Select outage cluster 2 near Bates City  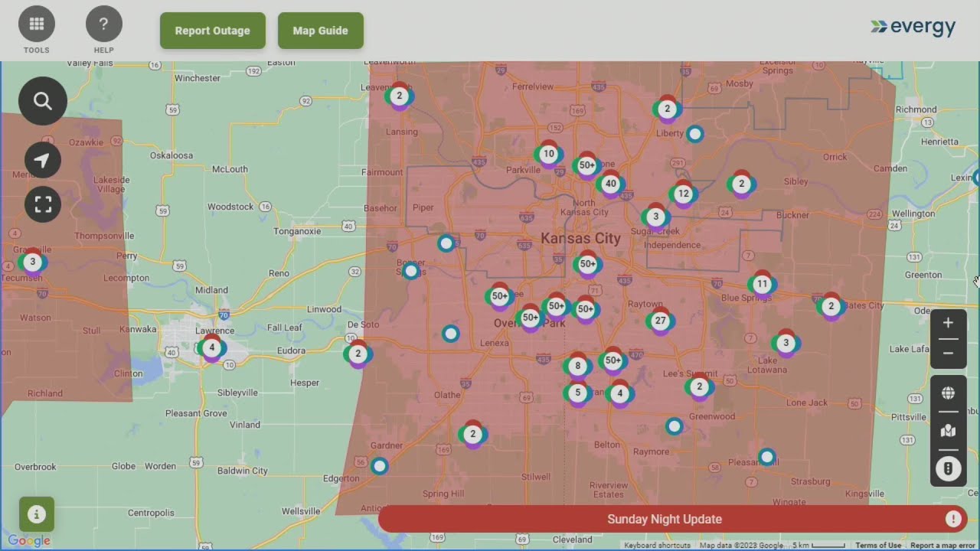(x=831, y=306)
